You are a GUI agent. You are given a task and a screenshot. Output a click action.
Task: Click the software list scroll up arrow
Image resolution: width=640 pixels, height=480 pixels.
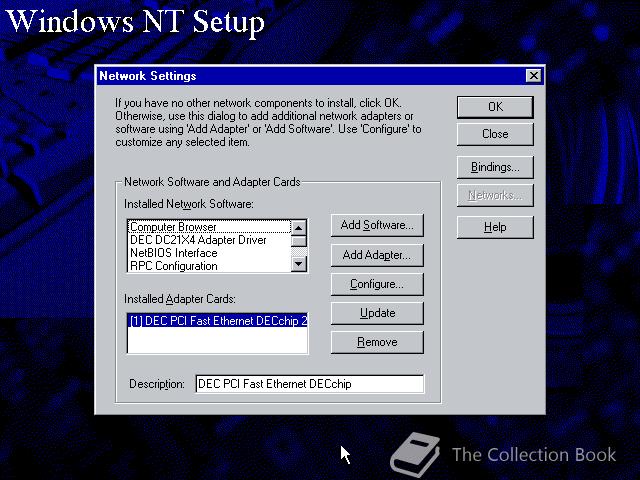(299, 227)
